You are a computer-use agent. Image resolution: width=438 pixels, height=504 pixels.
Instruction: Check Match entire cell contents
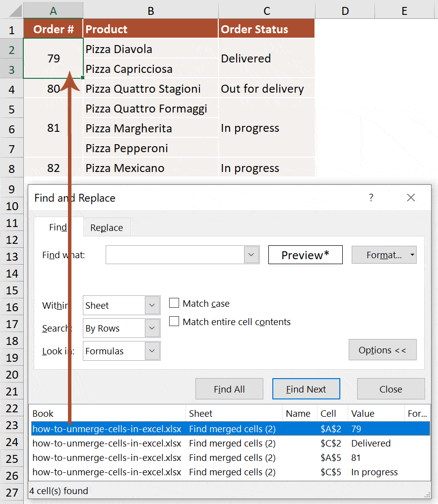tap(174, 321)
